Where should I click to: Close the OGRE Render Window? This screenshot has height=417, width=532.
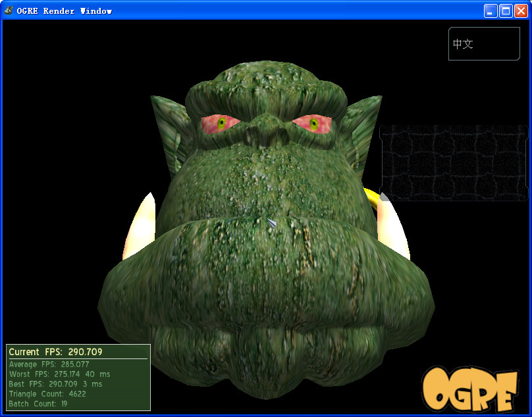(521, 11)
